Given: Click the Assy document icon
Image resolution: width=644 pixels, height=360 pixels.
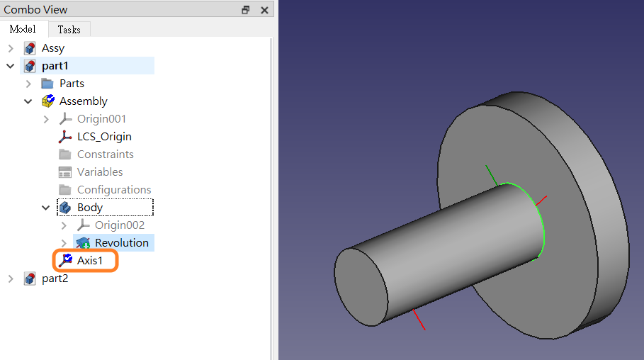Looking at the screenshot, I should (30, 48).
